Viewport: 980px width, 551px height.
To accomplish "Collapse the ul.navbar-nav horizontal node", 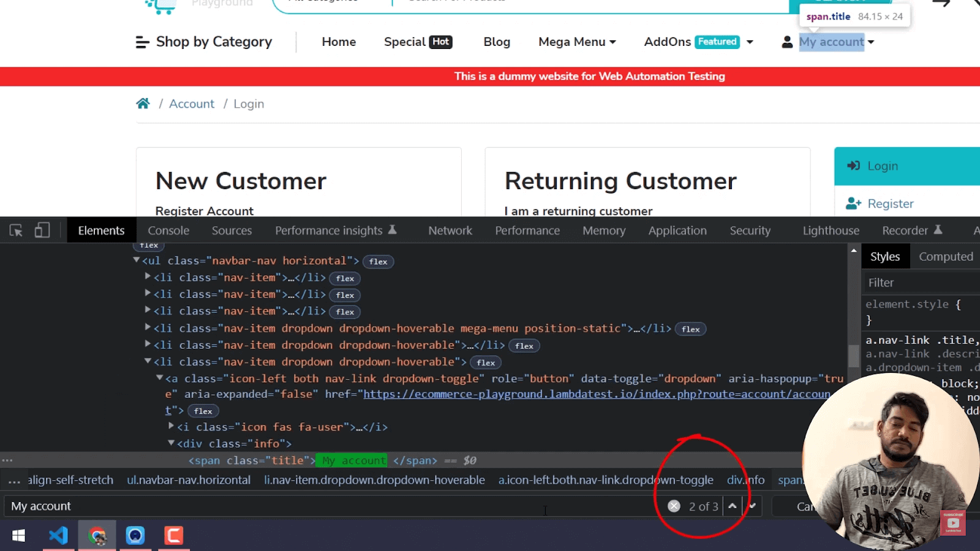I will (x=136, y=259).
